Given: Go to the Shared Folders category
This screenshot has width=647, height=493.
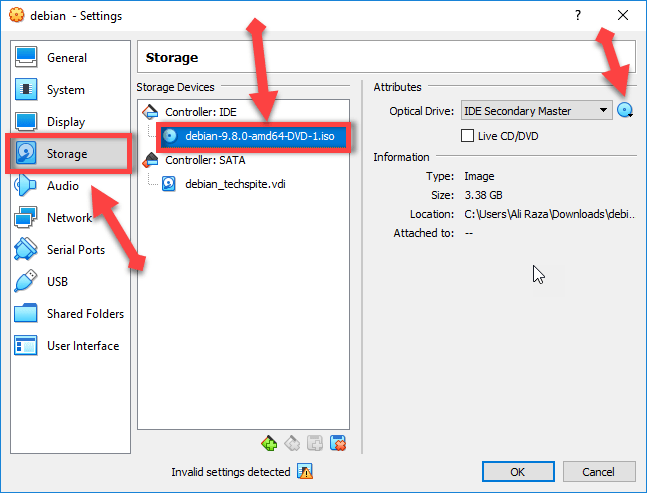Looking at the screenshot, I should pos(84,314).
